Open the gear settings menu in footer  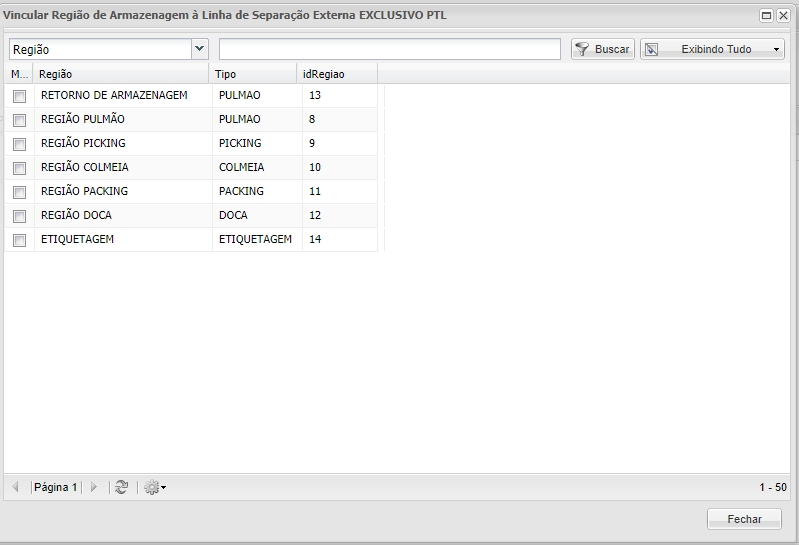[155, 487]
